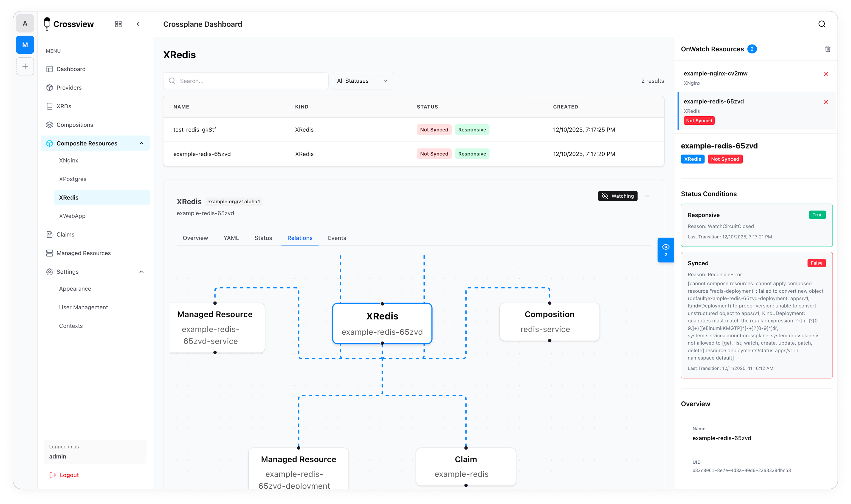The width and height of the screenshot is (851, 504).
Task: Clear OnWatch Resources using the trash icon
Action: [x=828, y=49]
